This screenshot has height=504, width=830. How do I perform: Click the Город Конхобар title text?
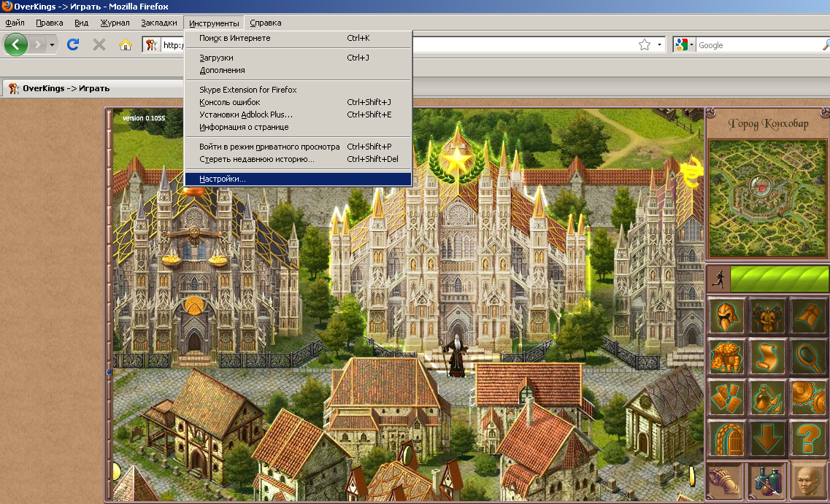pyautogui.click(x=768, y=124)
